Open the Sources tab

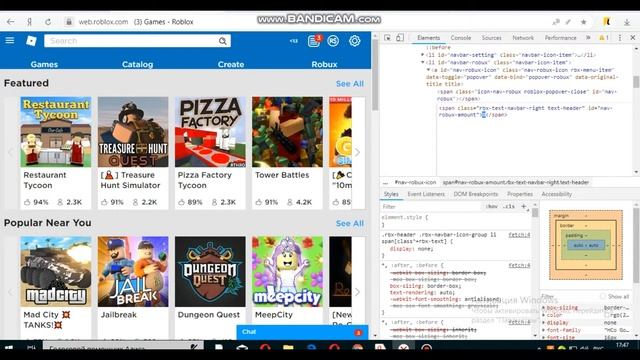click(491, 38)
